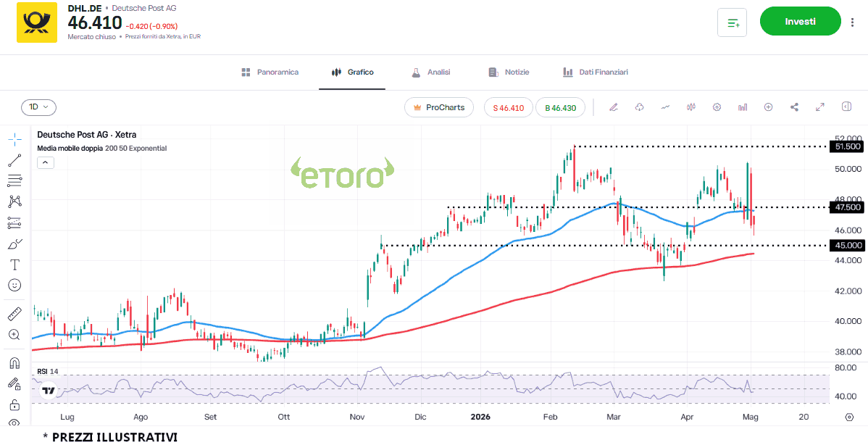Click the -0.420 (-0.90%) price change

[152, 25]
